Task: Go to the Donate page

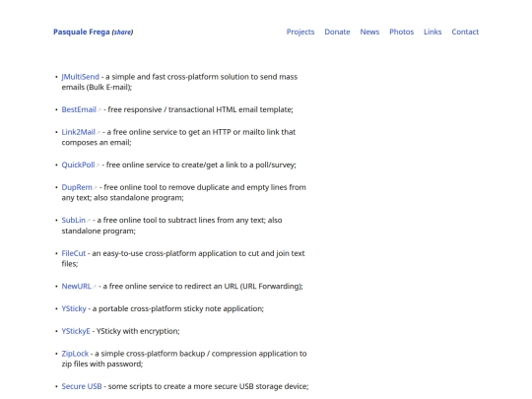Action: pyautogui.click(x=337, y=32)
